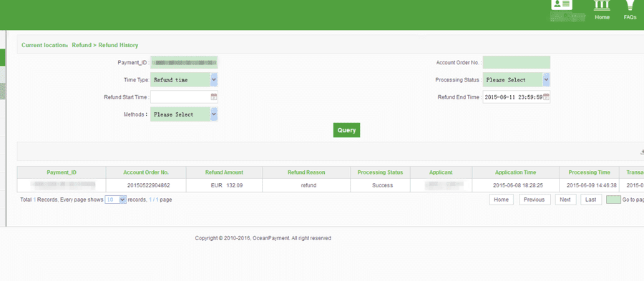Open the account profile card icon
The height and width of the screenshot is (281, 644).
(562, 5)
